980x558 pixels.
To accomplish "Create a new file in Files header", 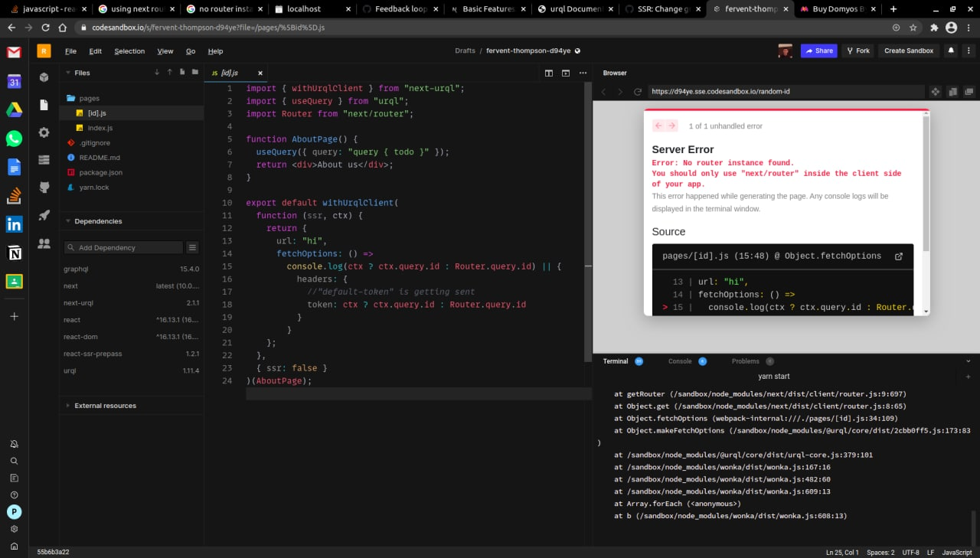I will 182,73.
